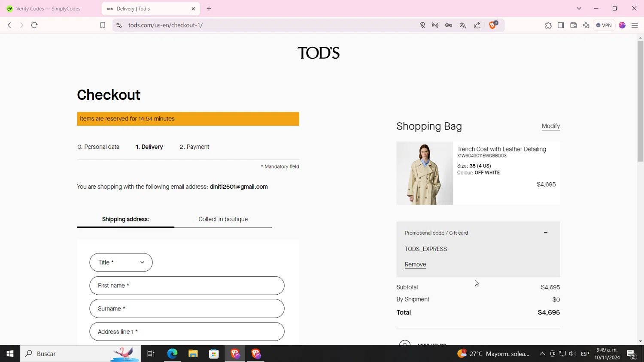
Task: Open File Explorer from taskbar
Action: click(193, 354)
